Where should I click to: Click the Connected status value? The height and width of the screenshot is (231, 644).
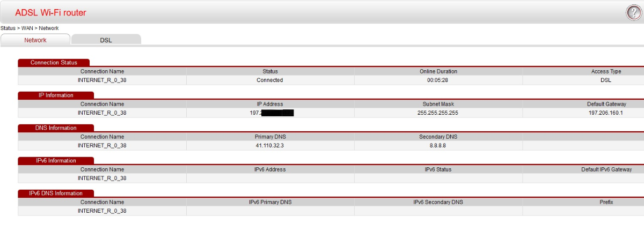[270, 80]
